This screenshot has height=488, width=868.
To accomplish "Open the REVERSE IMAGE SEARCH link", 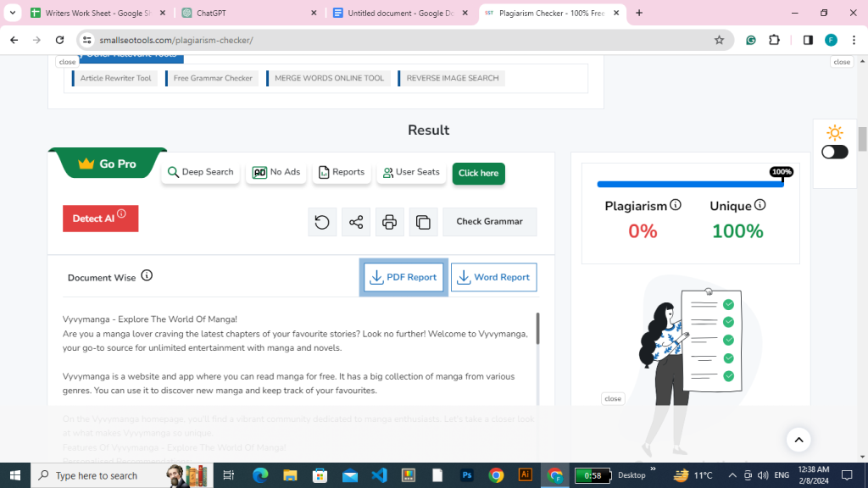I will click(x=453, y=78).
